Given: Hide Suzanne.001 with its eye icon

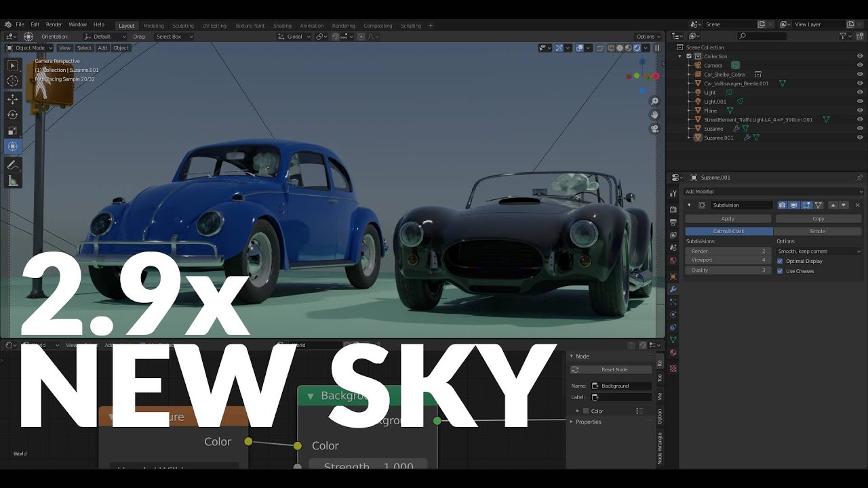Looking at the screenshot, I should [x=860, y=138].
